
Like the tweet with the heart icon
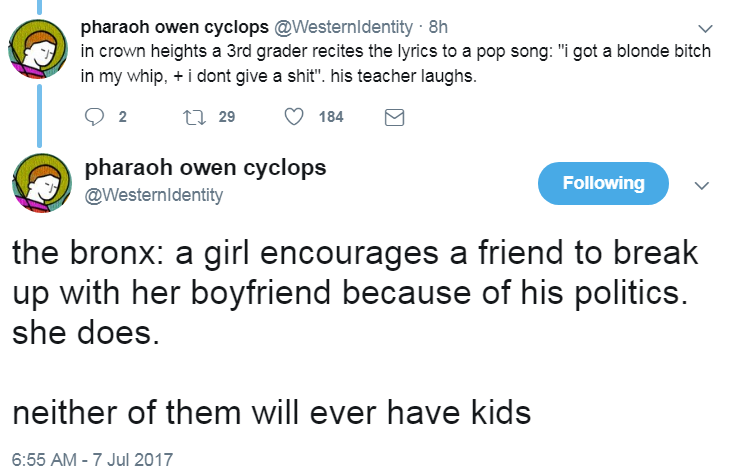pos(295,117)
